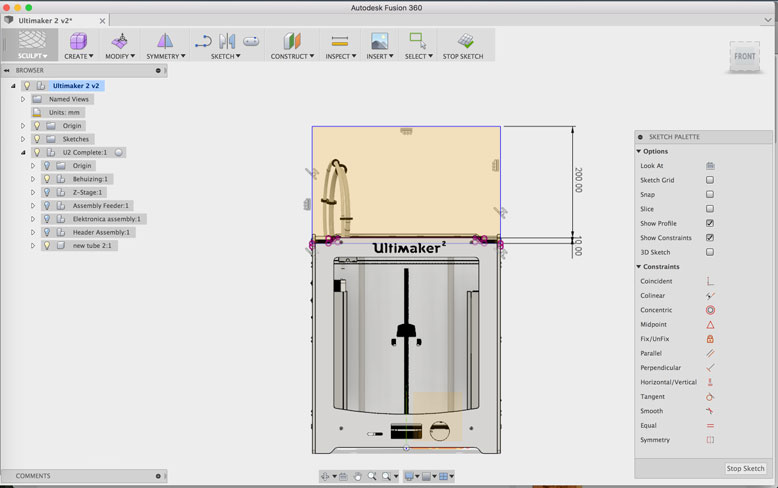
Task: Expand the Behuizing:1 component
Action: pos(33,179)
